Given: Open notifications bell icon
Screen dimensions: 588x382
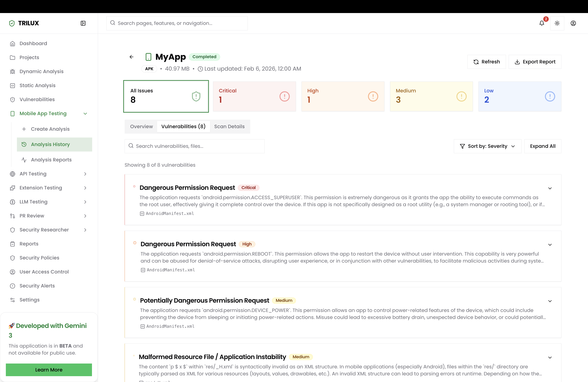Looking at the screenshot, I should (542, 23).
